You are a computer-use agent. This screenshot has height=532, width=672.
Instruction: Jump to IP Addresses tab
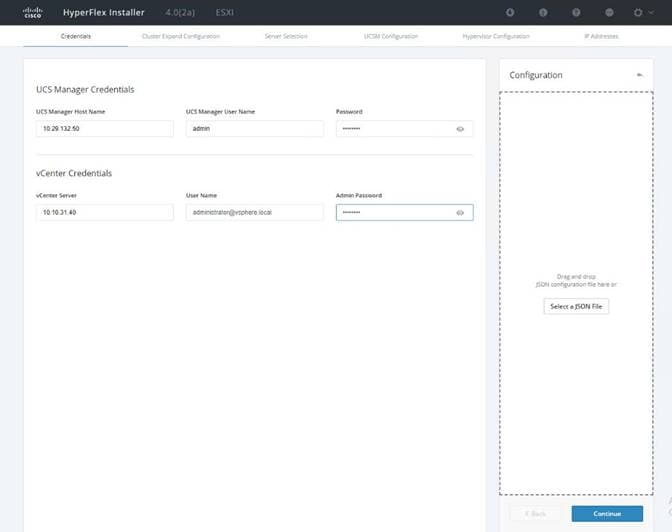[x=601, y=36]
